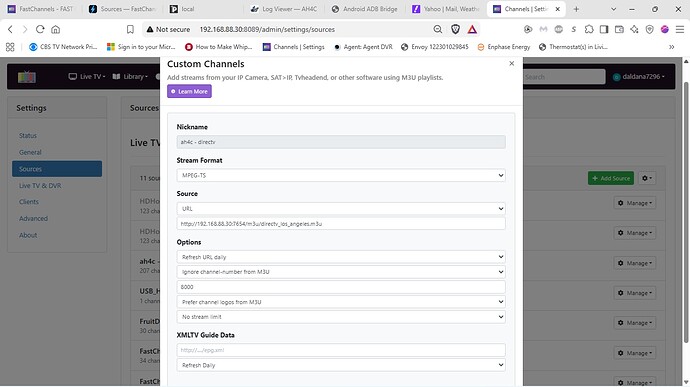Select Sources in the settings sidebar
Viewport: 690px width, 387px height.
[57, 169]
